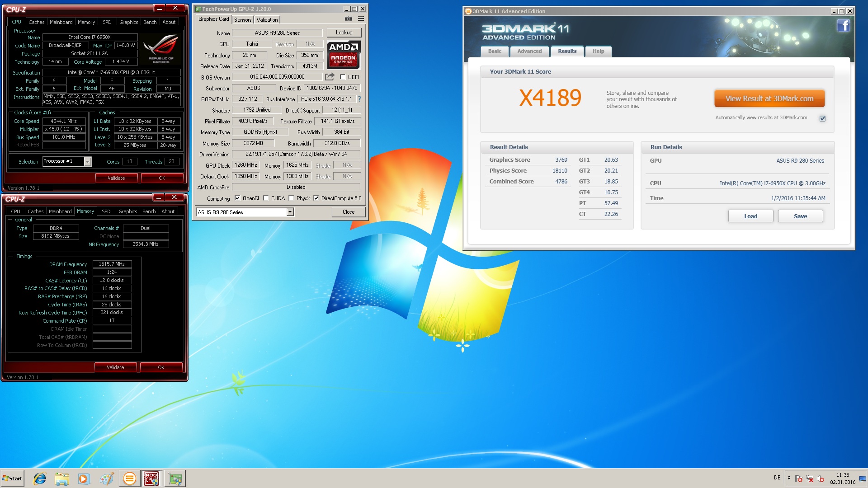
Task: Click the BIOS share/export icon in GPU-Z
Action: pyautogui.click(x=330, y=77)
